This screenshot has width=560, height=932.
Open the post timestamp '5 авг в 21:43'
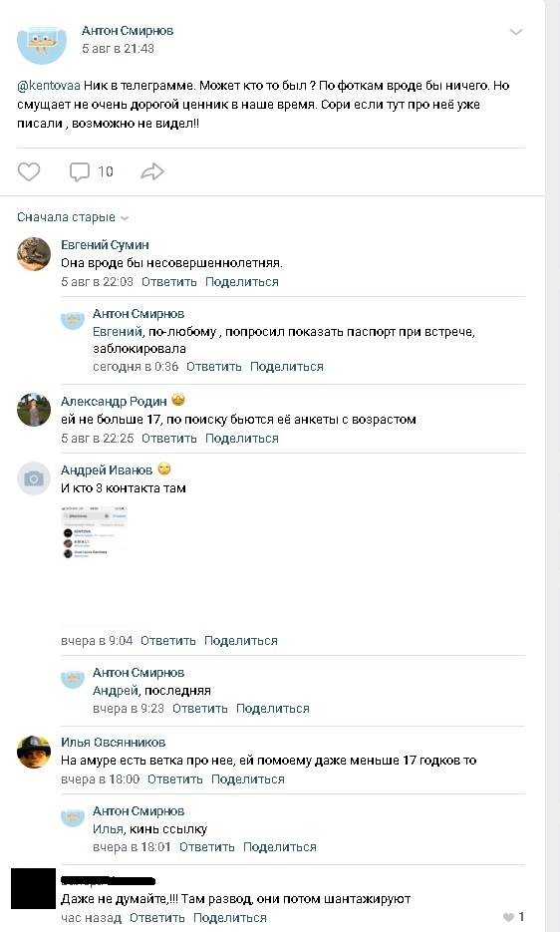tap(118, 49)
